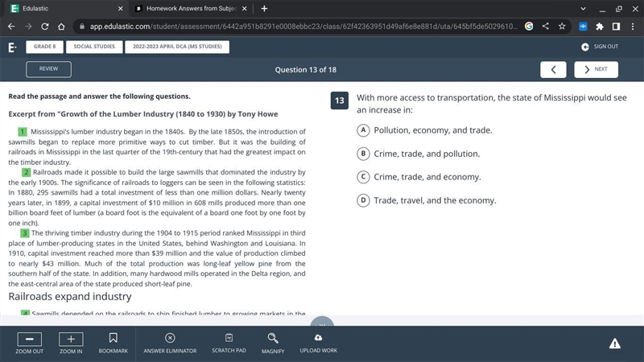Click the question number 13 badge

coord(339,101)
